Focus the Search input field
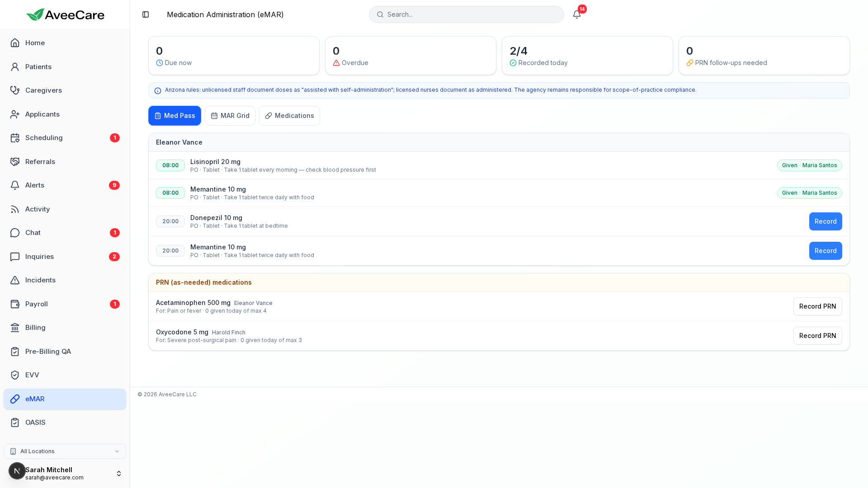 point(466,14)
